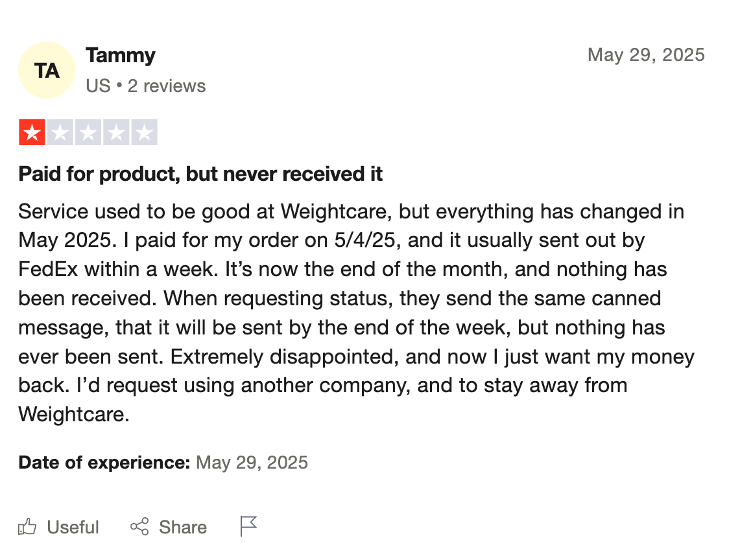Open reviewer name Tammy
The image size is (729, 560).
[121, 55]
